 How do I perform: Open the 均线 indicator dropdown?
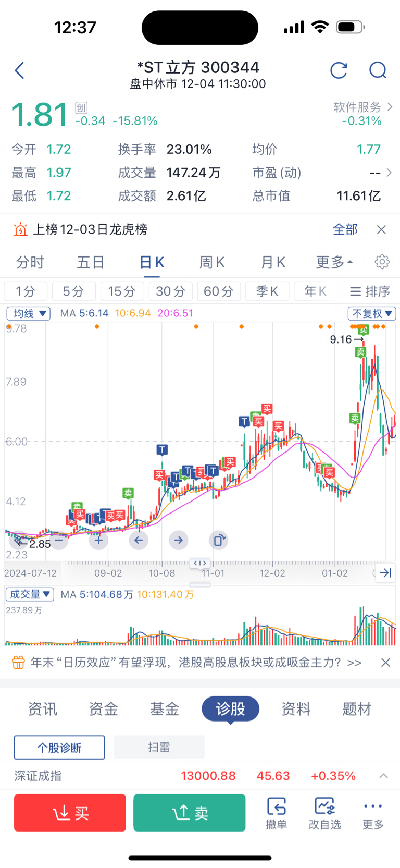pos(28,313)
